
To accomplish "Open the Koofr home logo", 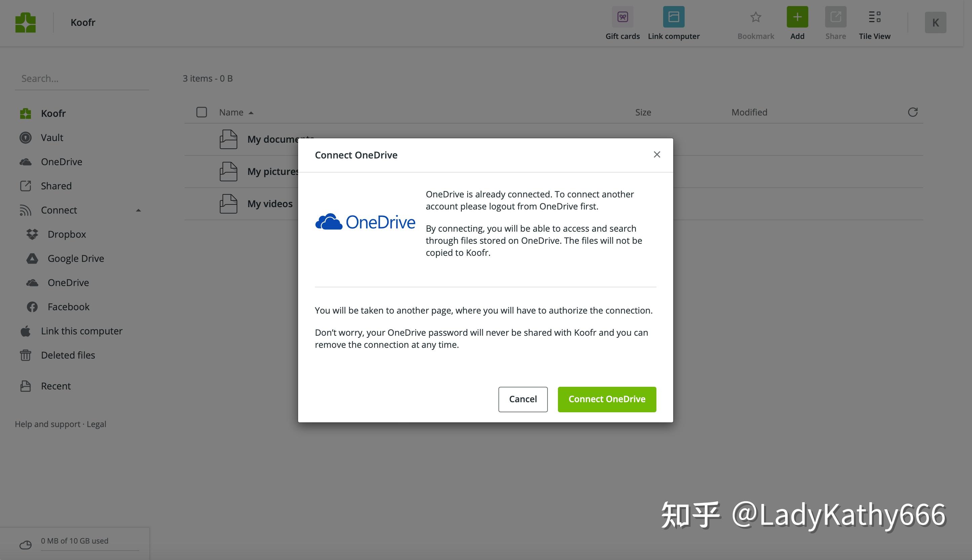I will 26,22.
